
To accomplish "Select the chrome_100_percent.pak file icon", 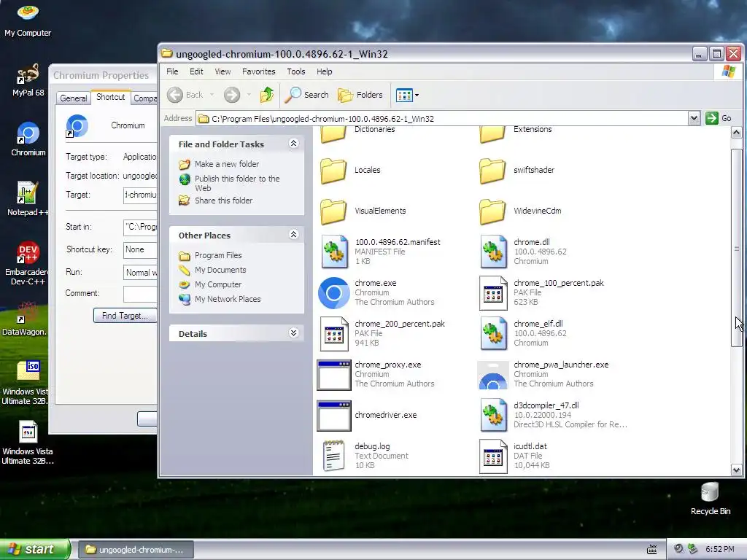I will click(493, 292).
